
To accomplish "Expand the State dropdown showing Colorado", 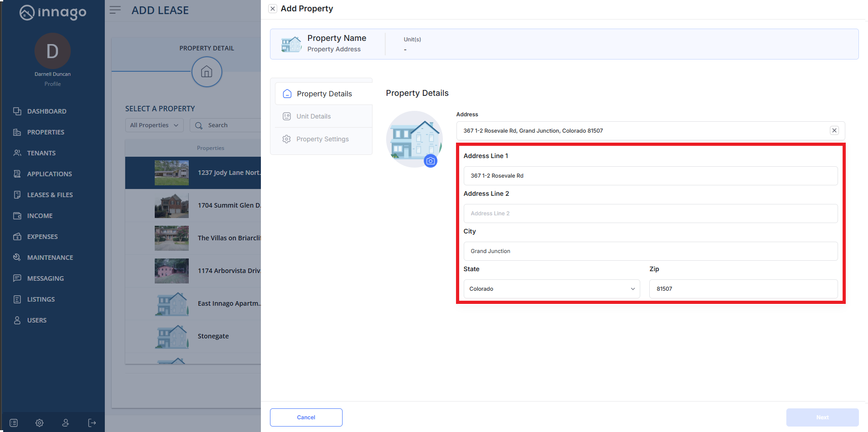I will pyautogui.click(x=551, y=289).
